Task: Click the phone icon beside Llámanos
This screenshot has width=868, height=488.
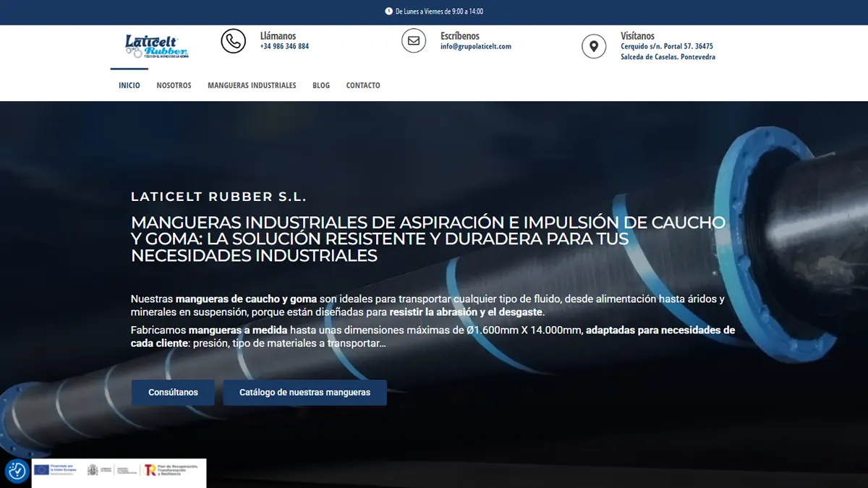Action: click(234, 41)
